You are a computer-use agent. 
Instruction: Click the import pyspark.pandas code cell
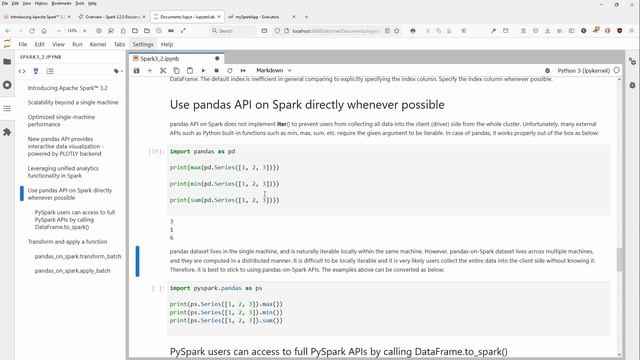pos(389,308)
